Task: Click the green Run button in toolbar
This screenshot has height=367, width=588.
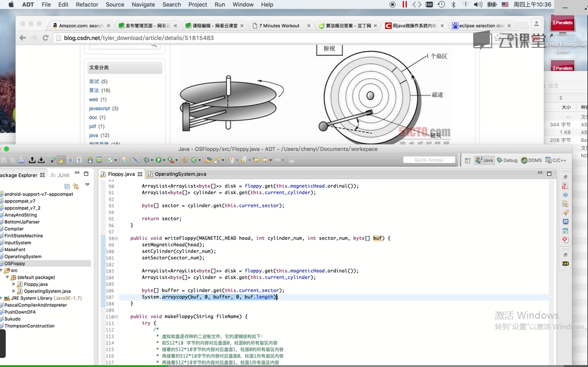Action: tap(159, 160)
